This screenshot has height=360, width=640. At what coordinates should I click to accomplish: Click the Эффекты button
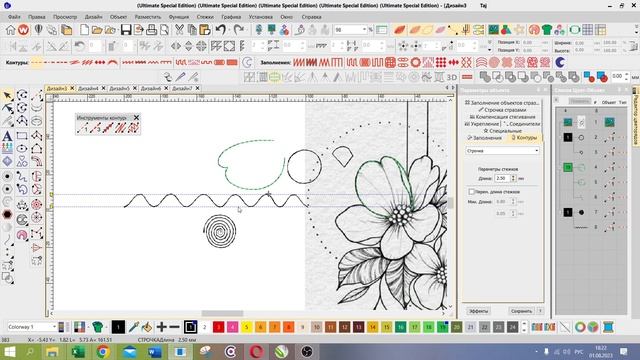click(478, 311)
